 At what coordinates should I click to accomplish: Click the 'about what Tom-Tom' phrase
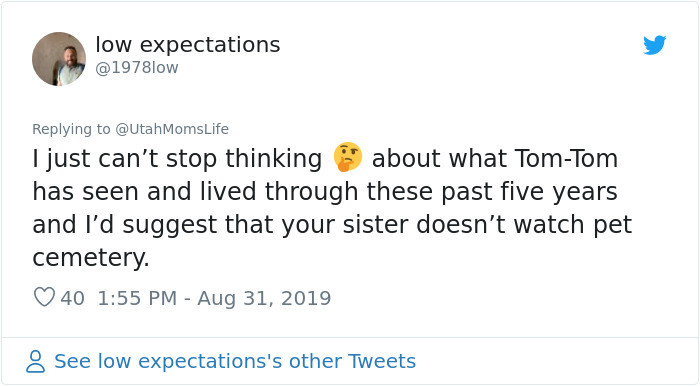(x=495, y=158)
